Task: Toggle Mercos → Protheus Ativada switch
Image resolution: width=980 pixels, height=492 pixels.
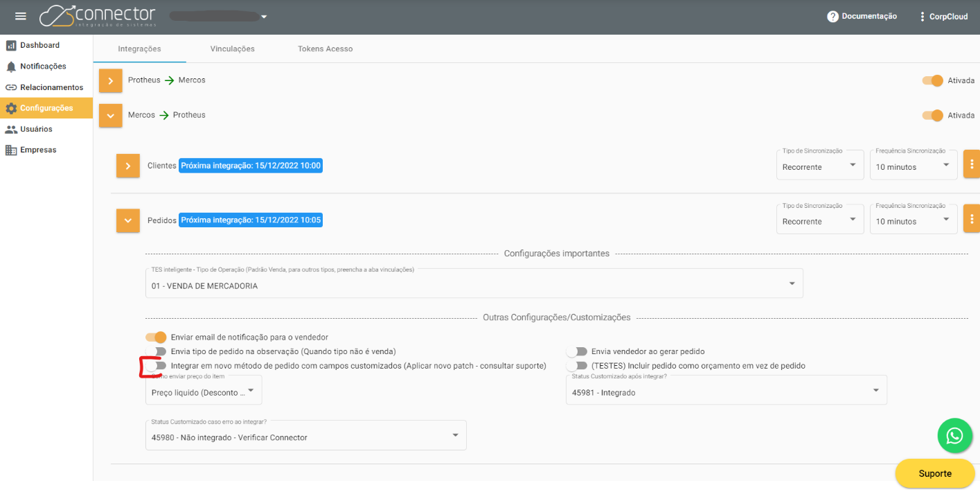Action: 933,115
